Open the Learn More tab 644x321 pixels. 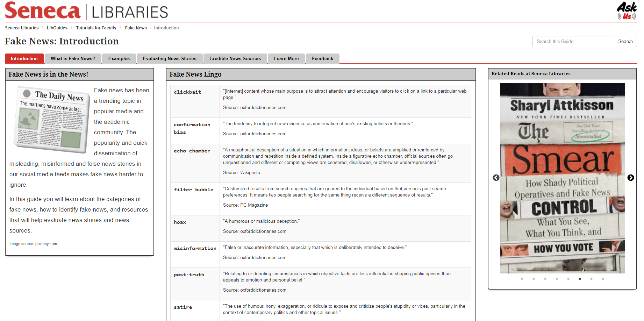coord(286,58)
